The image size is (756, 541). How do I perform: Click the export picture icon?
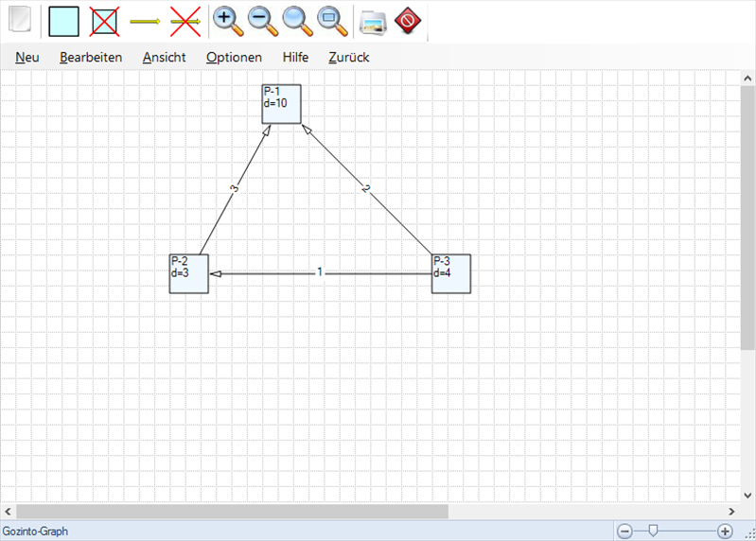coord(373,20)
